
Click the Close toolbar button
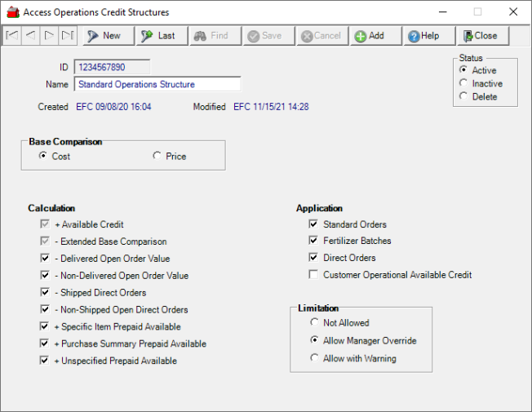481,36
